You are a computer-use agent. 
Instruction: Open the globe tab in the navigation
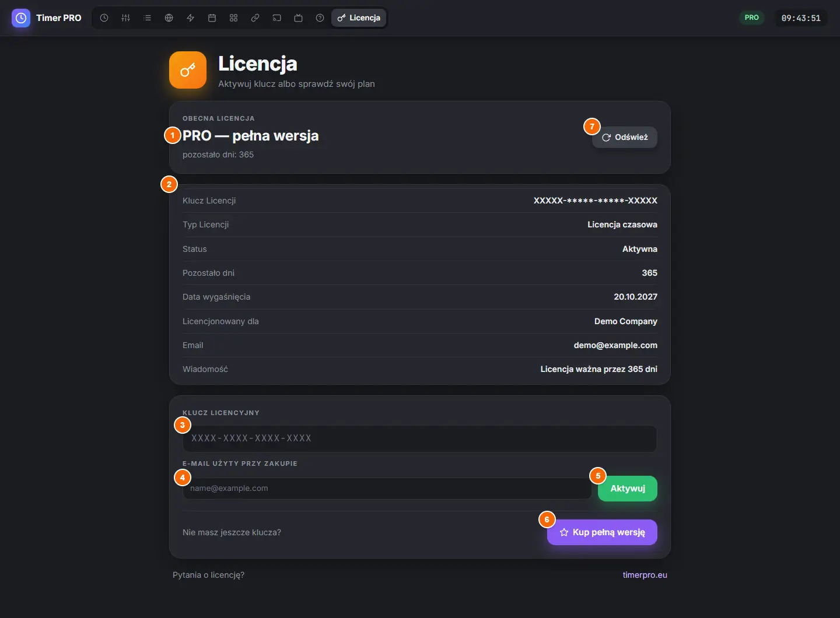[x=169, y=18]
